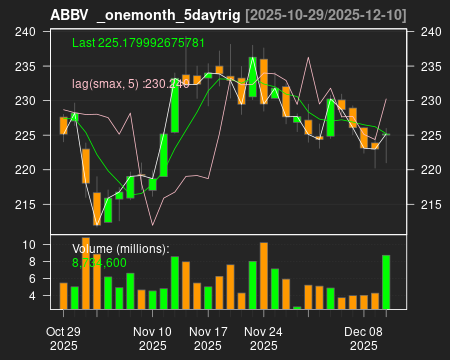This screenshot has height=360, width=450.
Task: Click the 8 label on volume axis
Action: click(x=32, y=262)
